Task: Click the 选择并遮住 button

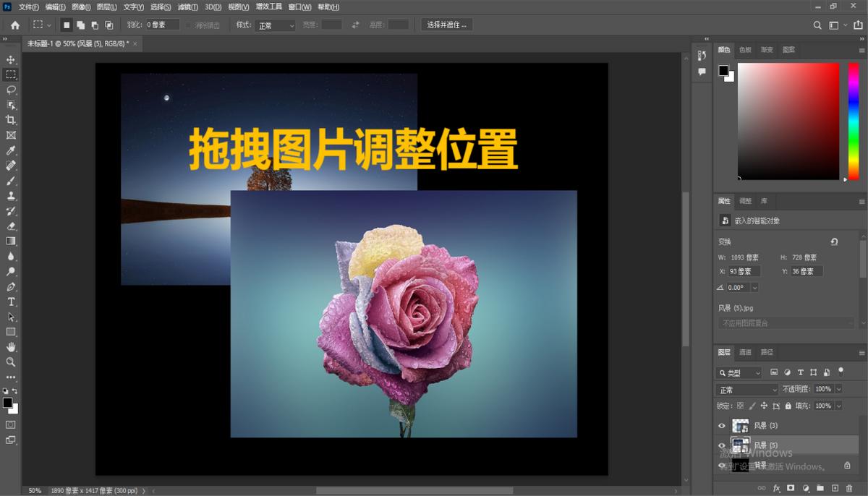Action: coord(446,24)
